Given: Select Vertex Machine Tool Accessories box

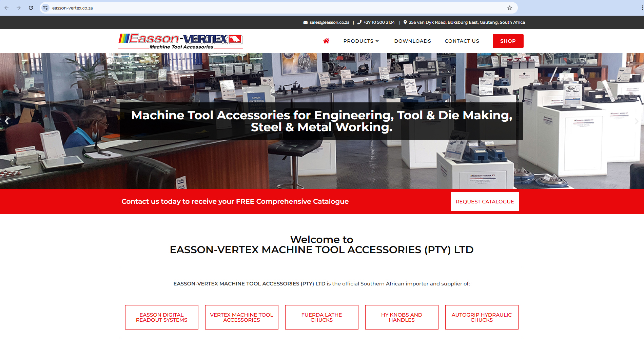Looking at the screenshot, I should coord(241,317).
